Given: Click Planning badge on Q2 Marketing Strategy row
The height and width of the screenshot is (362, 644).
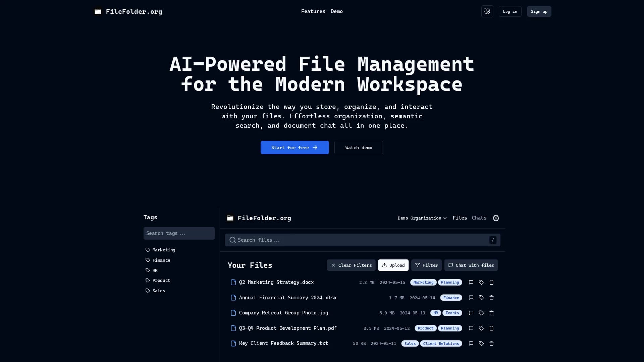Looking at the screenshot, I should 450,282.
